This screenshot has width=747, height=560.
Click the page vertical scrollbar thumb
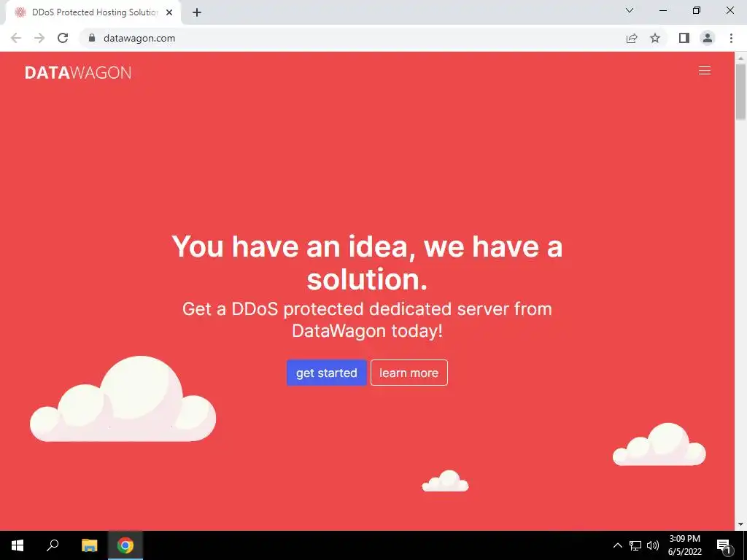(x=740, y=91)
